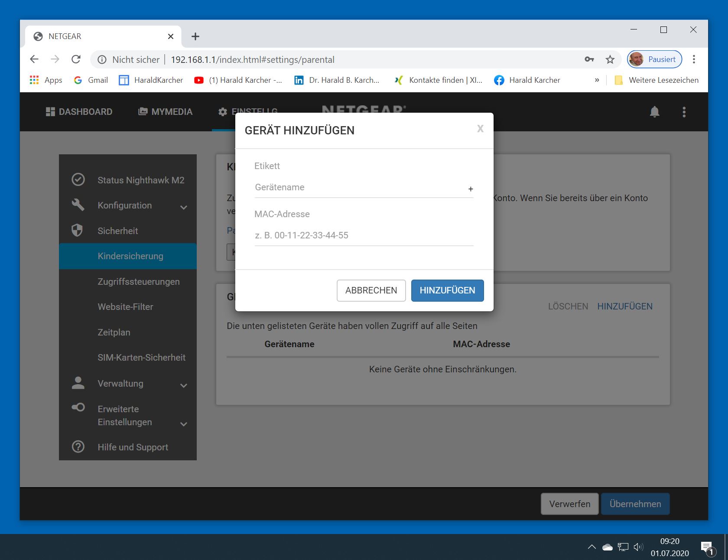Image resolution: width=728 pixels, height=560 pixels.
Task: Bookmark this page with the star icon
Action: point(610,60)
